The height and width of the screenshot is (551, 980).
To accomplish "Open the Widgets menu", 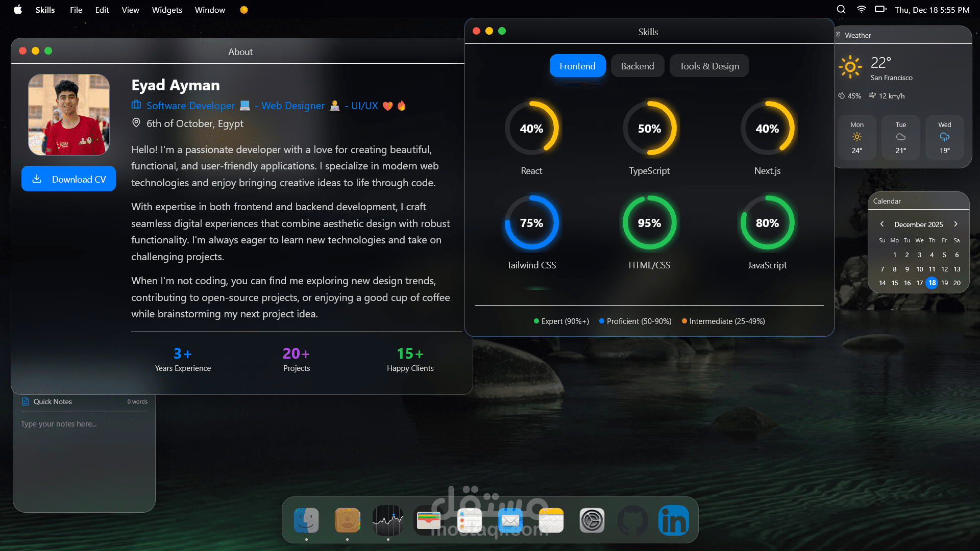I will coord(167,10).
